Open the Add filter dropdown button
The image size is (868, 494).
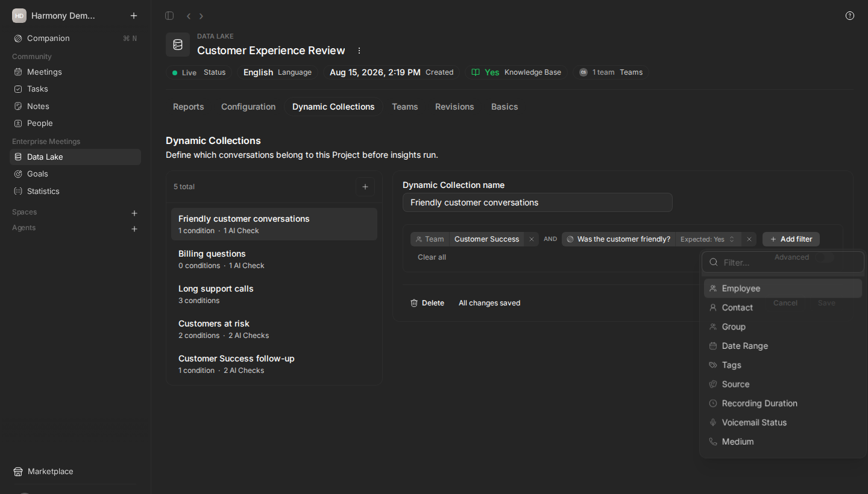[x=791, y=239]
